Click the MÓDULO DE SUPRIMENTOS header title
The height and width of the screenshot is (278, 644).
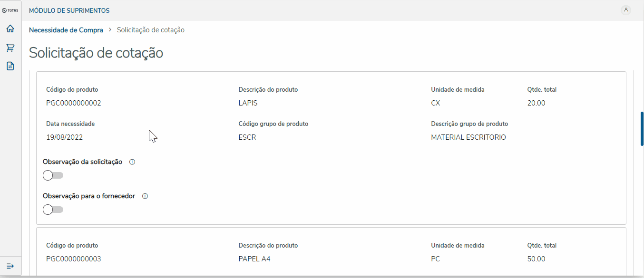69,10
